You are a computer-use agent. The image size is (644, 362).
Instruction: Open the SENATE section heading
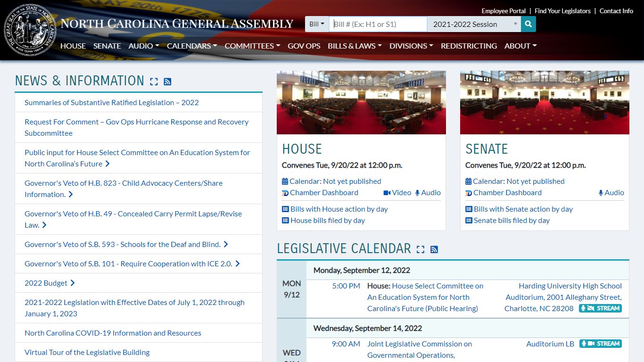pos(487,149)
